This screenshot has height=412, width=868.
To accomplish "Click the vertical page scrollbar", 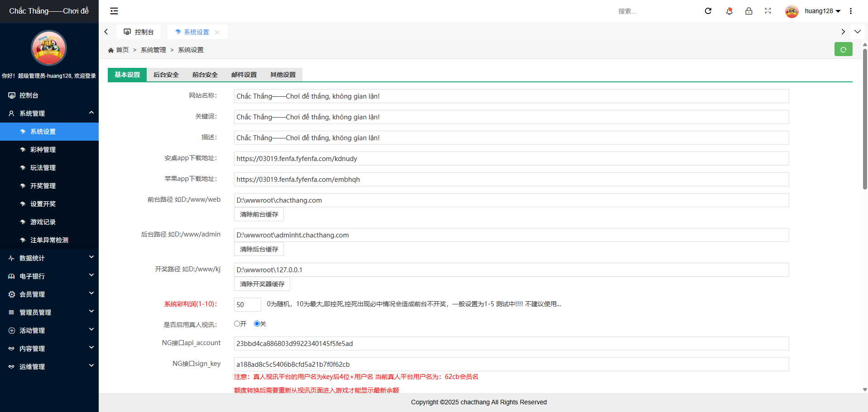I will 864,118.
